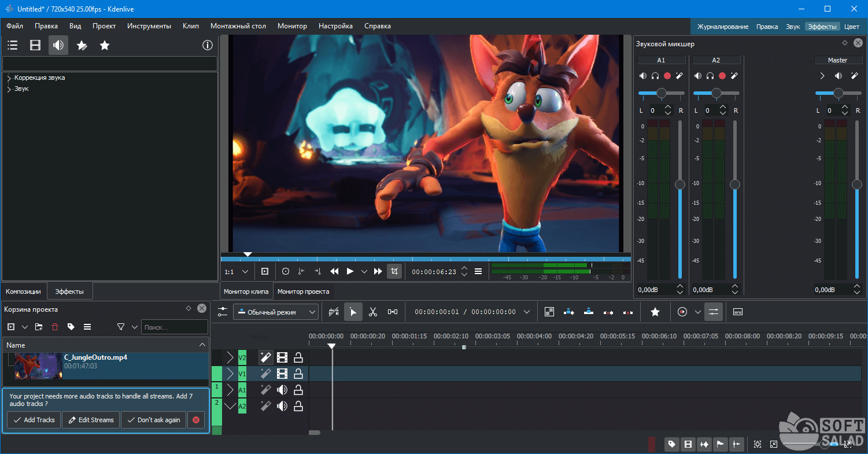Enable record on A2 mixer channel
The height and width of the screenshot is (454, 868).
tap(722, 76)
